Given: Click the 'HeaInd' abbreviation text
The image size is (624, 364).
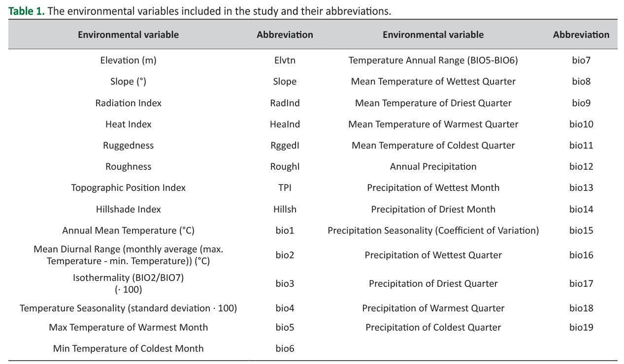Looking at the screenshot, I should click(285, 124).
